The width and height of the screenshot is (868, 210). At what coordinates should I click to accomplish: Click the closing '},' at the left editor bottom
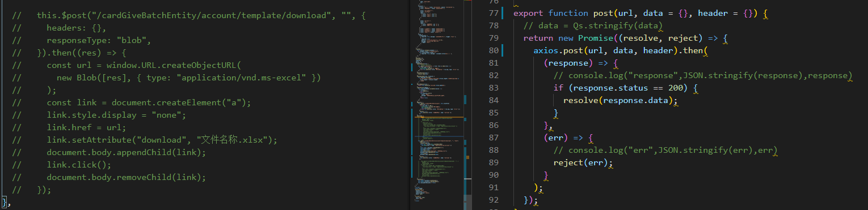(x=6, y=202)
